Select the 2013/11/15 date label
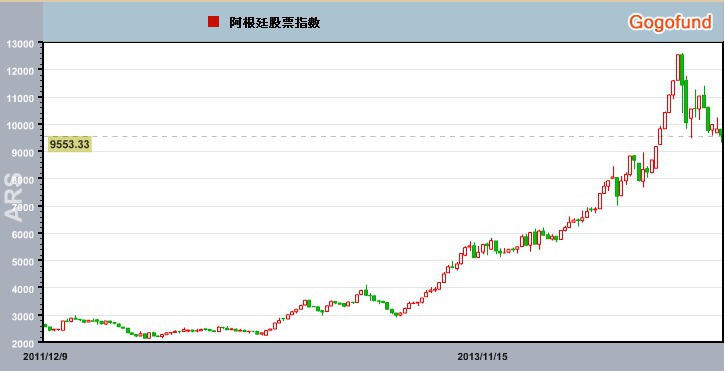The image size is (724, 371). (x=483, y=357)
